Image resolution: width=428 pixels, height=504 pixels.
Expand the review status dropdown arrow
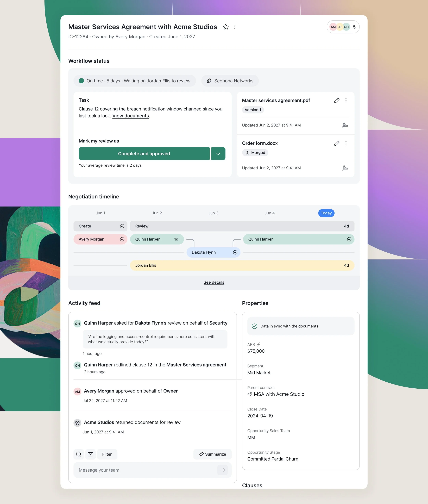click(x=218, y=154)
